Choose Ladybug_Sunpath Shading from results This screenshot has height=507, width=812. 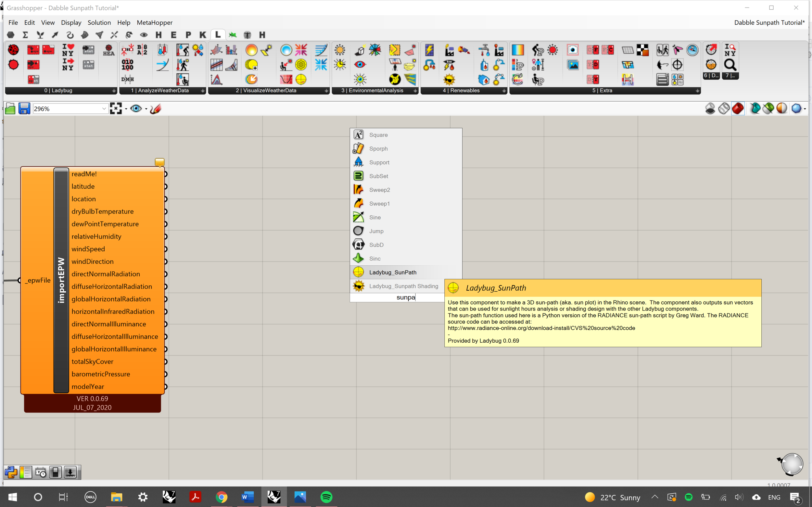click(403, 286)
